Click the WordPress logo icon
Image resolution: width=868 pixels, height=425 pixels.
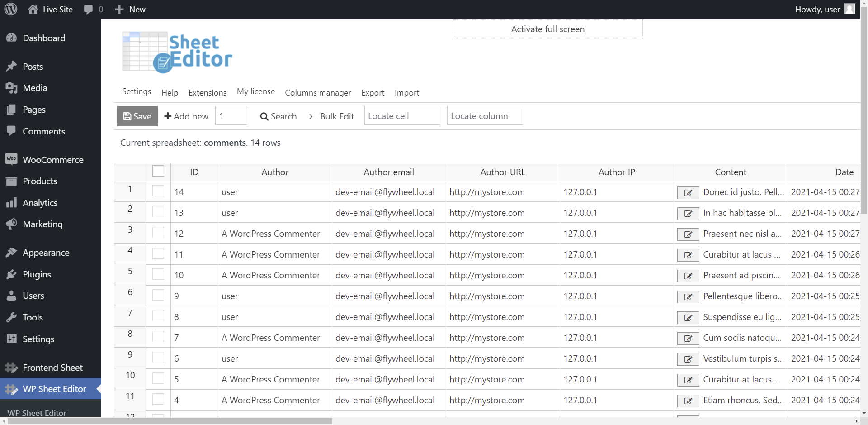(11, 9)
